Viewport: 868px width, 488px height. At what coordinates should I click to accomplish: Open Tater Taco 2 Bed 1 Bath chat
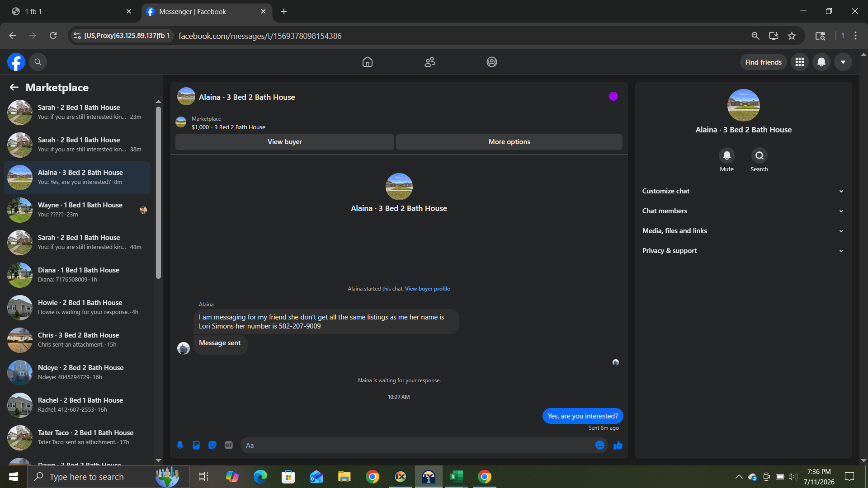tap(77, 437)
